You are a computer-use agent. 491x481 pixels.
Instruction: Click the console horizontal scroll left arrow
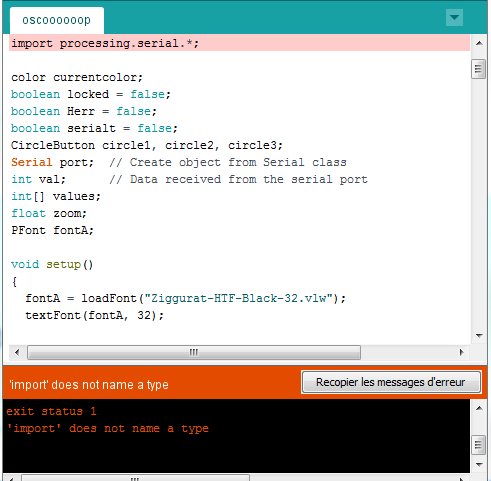point(11,479)
